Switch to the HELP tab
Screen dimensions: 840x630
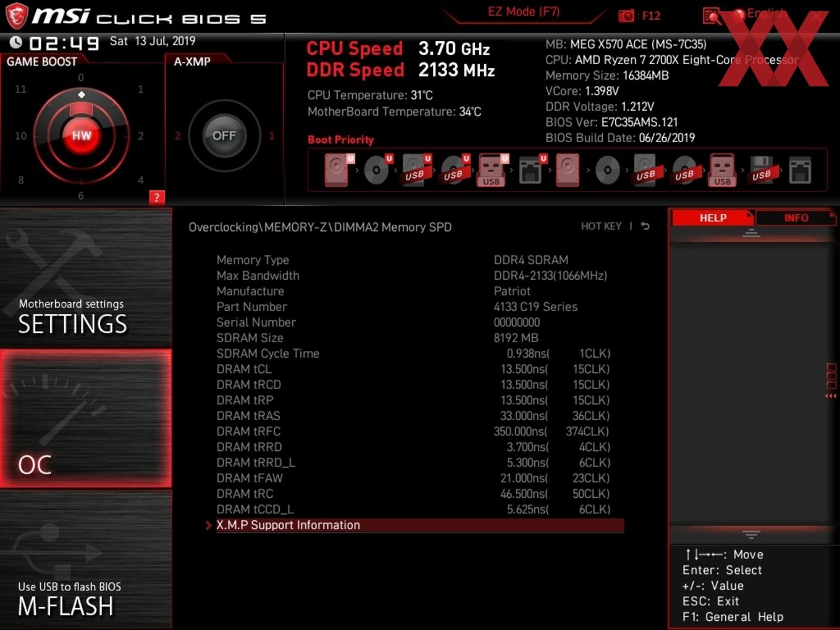713,217
